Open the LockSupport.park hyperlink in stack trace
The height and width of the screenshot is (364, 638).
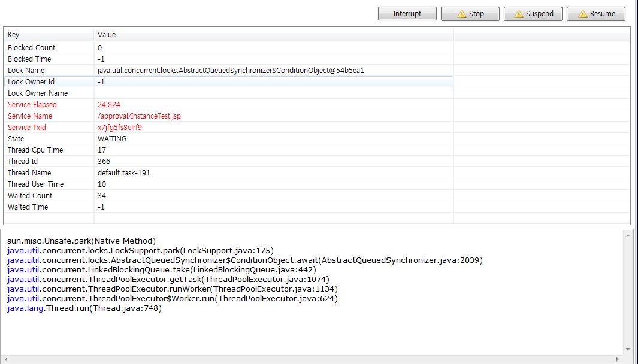138,250
